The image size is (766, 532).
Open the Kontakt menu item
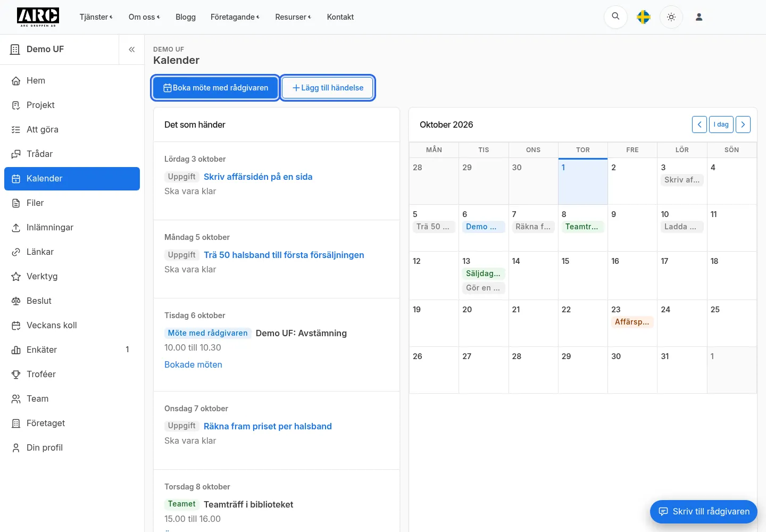click(340, 17)
